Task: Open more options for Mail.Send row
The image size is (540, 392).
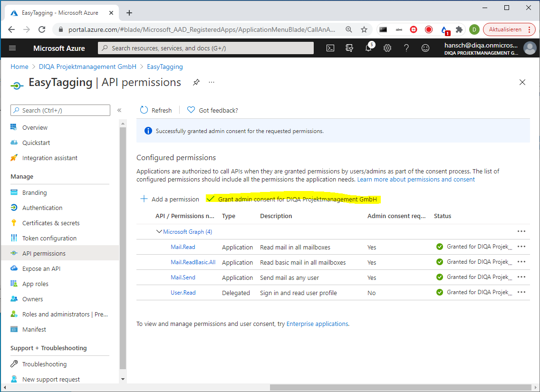Action: click(521, 277)
